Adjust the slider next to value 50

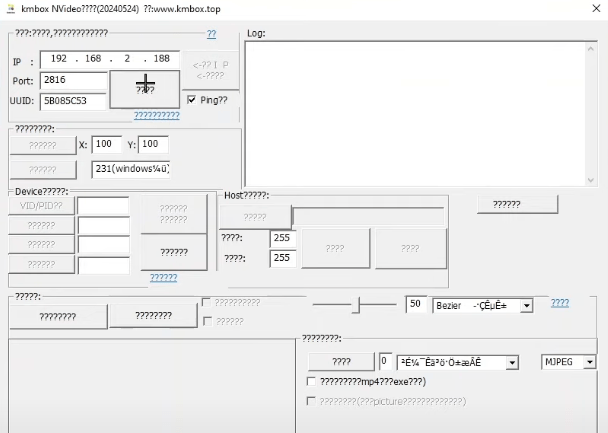pyautogui.click(x=356, y=305)
